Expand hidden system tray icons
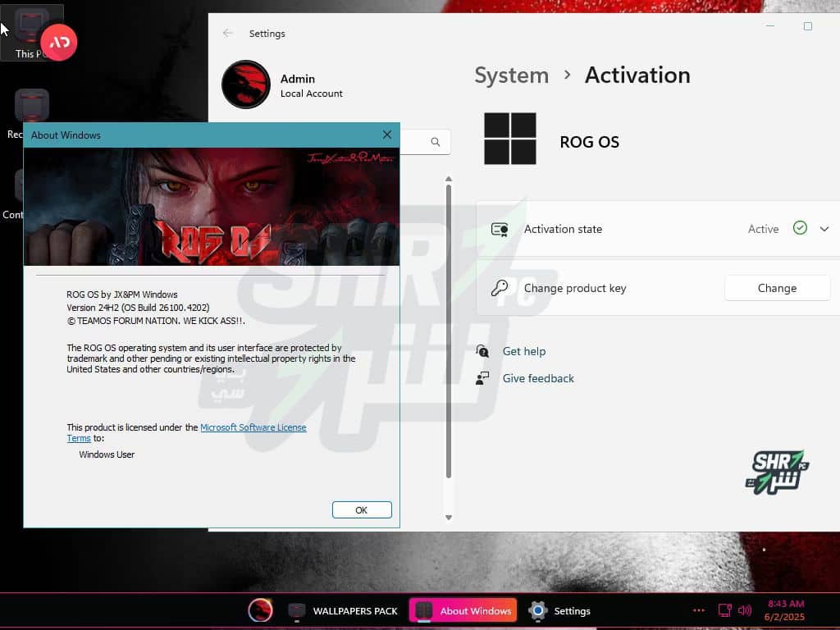Viewport: 840px width, 630px height. [699, 610]
